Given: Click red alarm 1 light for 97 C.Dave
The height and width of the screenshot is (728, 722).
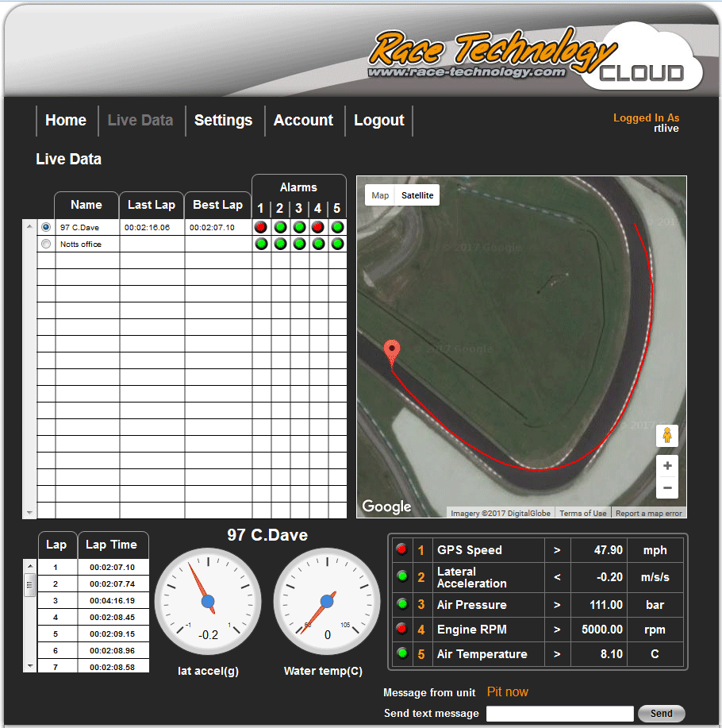Looking at the screenshot, I should 260,227.
